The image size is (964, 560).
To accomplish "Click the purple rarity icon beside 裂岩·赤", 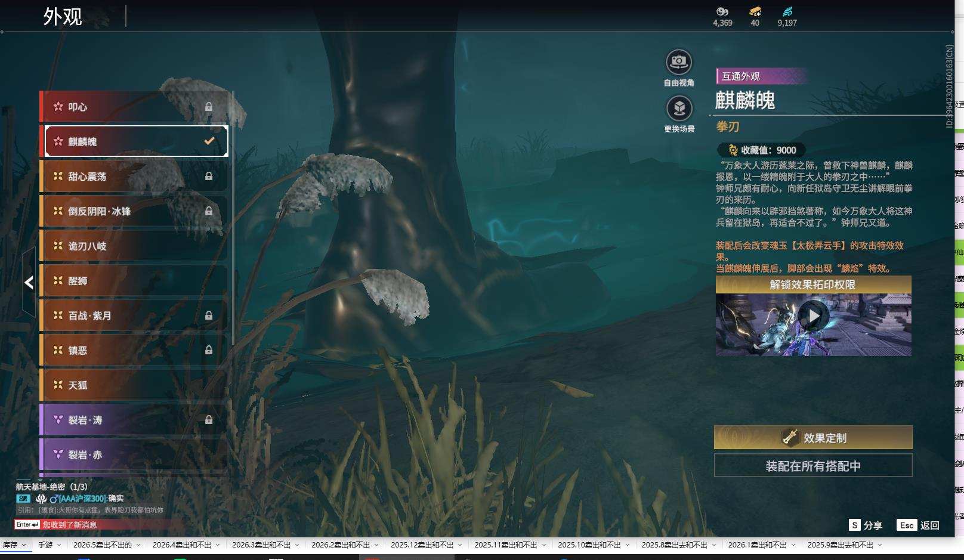I will coord(58,454).
